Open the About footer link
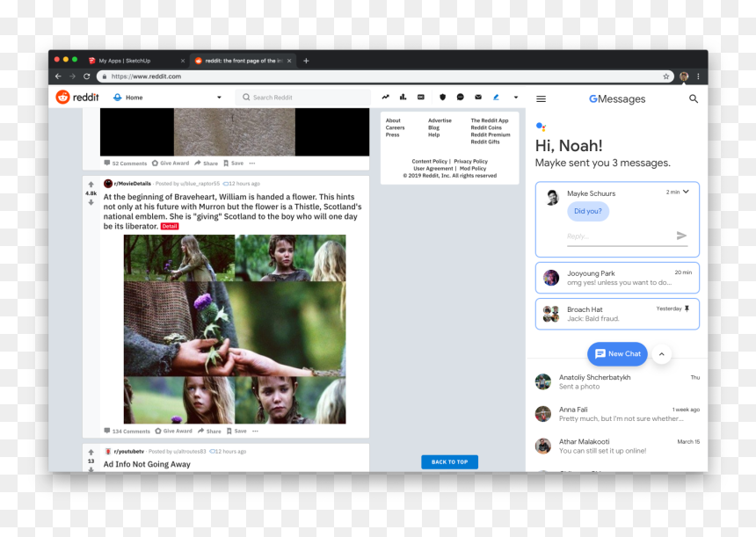 coord(393,120)
